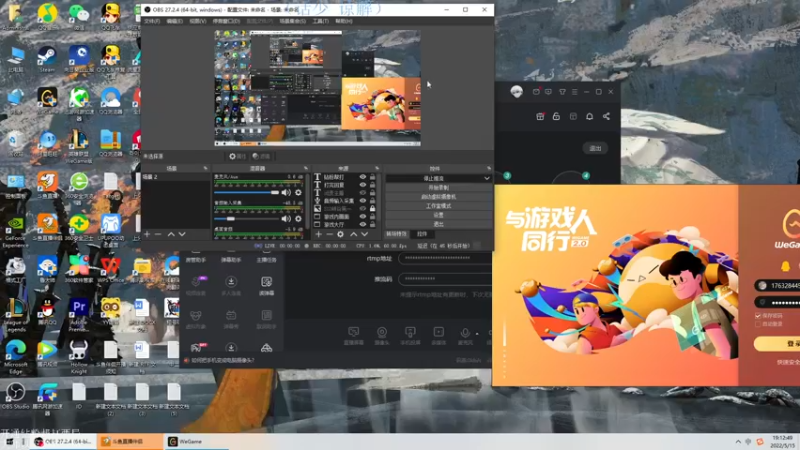This screenshot has height=450, width=800.
Task: Remove the selected scene with minus icon
Action: pyautogui.click(x=158, y=234)
